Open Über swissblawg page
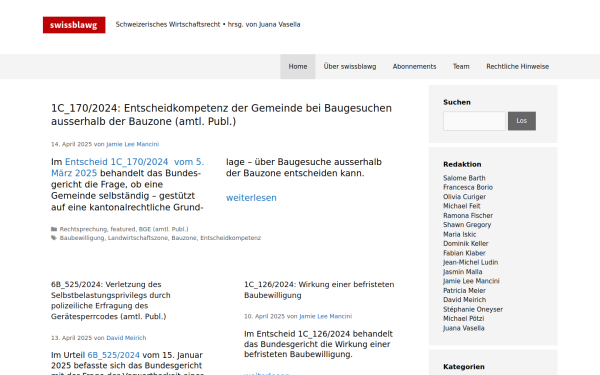 350,67
